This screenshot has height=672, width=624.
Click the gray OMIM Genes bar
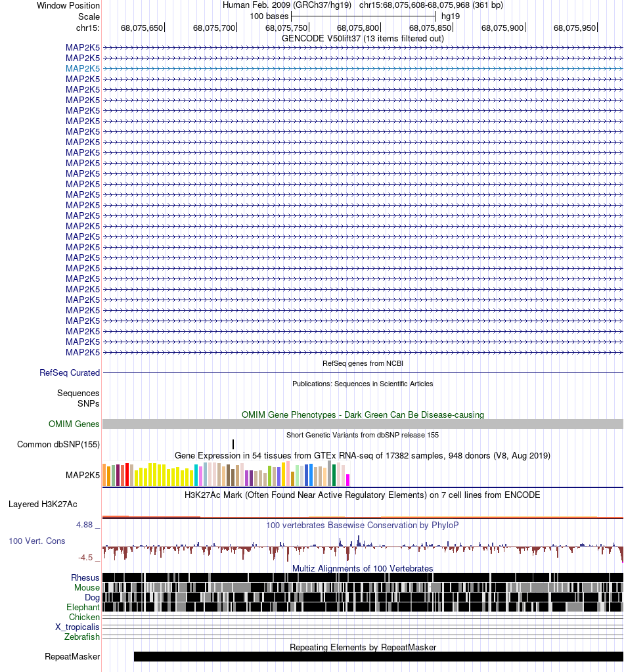(x=363, y=424)
